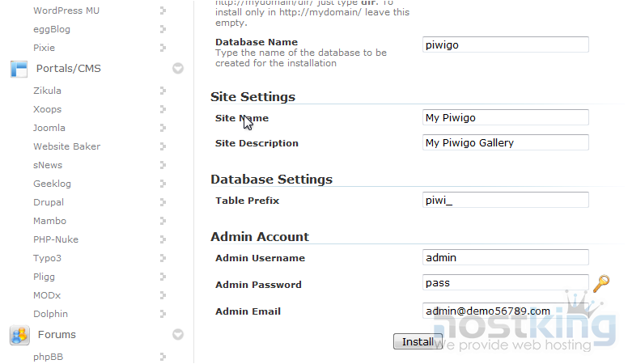
Task: Open the PHP-Nuke script entry
Action: point(56,239)
